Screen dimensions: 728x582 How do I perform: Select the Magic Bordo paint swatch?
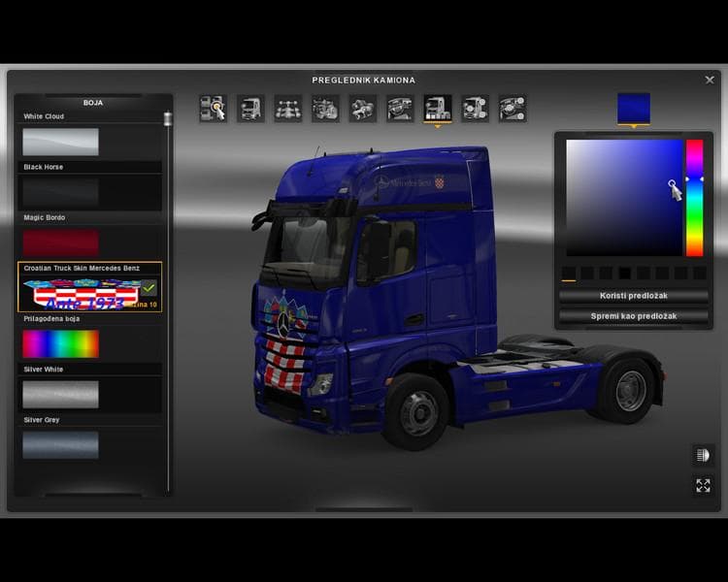point(61,242)
